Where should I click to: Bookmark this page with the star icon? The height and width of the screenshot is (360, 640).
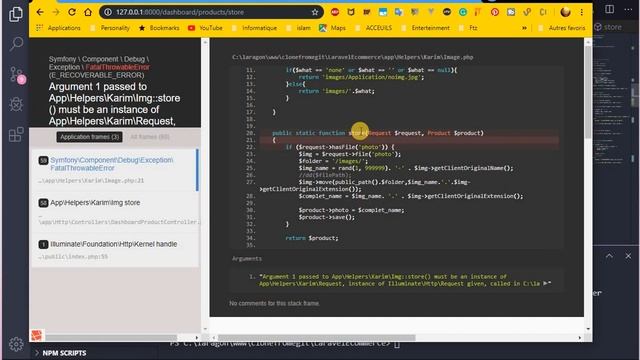(x=315, y=12)
